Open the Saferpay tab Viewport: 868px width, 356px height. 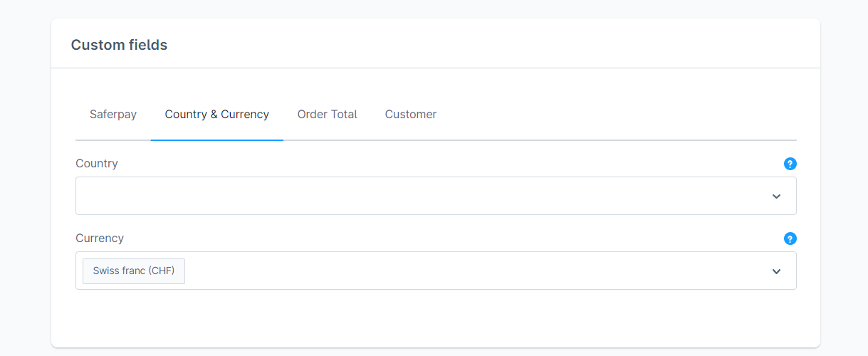coord(113,114)
